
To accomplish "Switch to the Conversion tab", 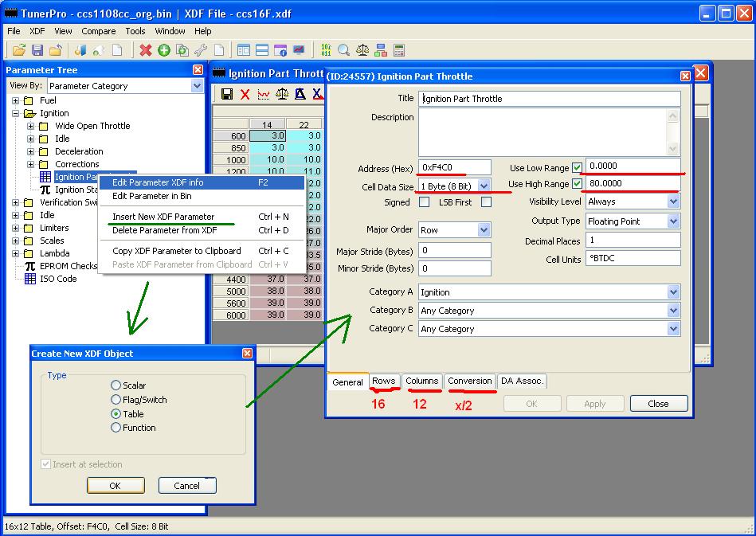I will click(470, 381).
